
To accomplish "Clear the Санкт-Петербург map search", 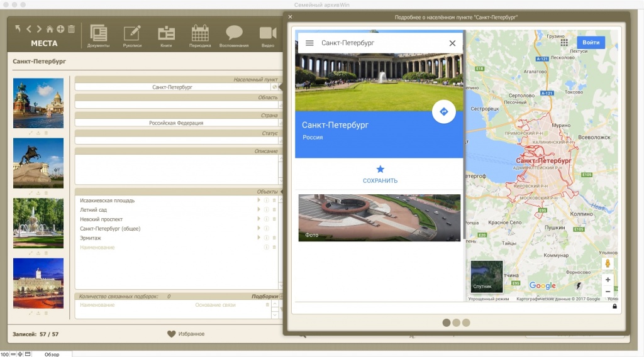I will (452, 43).
